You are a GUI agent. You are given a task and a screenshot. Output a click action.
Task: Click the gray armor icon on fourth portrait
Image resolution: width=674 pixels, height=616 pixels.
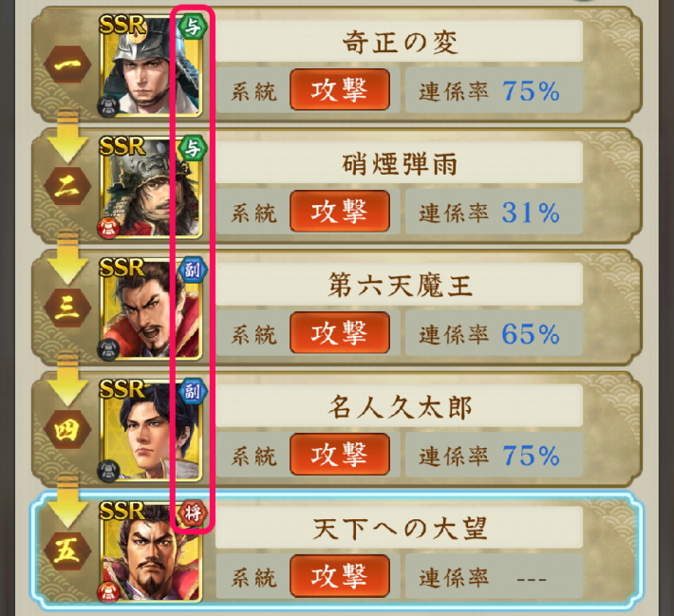coord(108,471)
